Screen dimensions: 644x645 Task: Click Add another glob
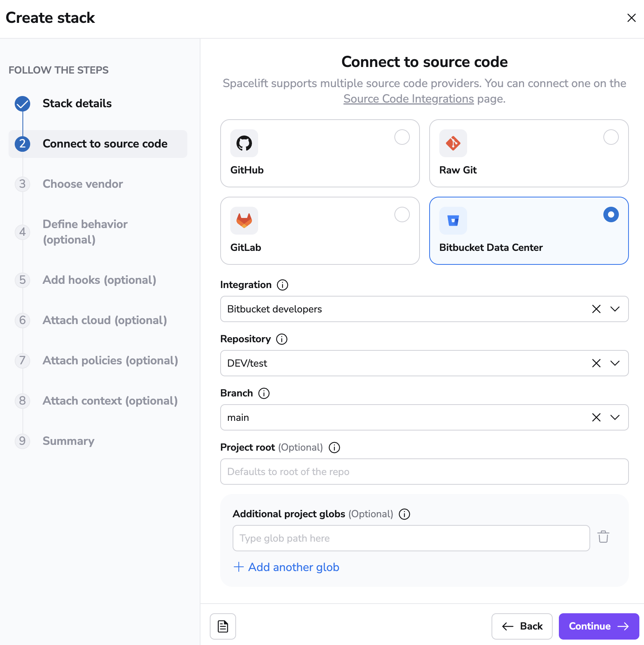tap(286, 567)
